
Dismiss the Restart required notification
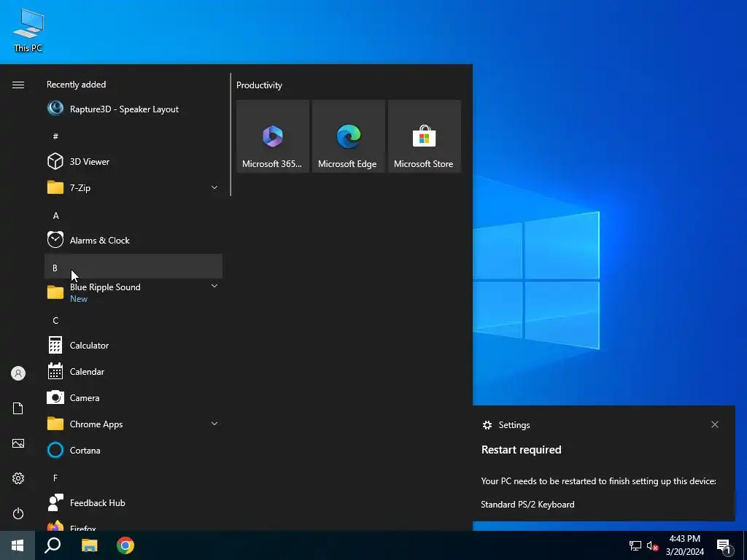point(715,424)
